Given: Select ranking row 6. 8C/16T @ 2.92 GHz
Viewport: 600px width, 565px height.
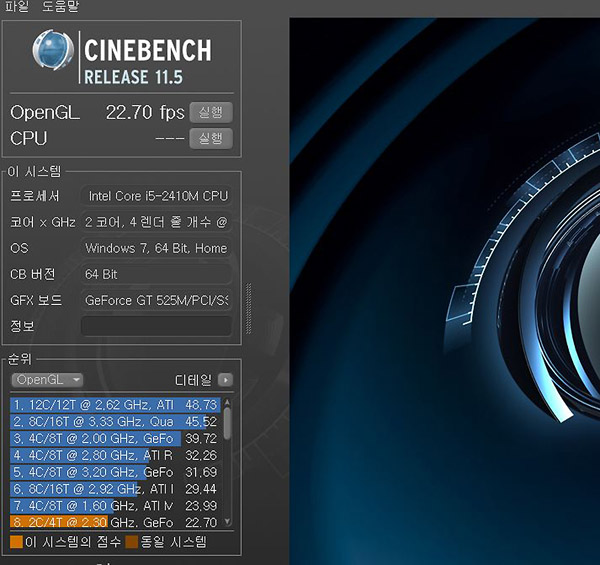Looking at the screenshot, I should pos(116,489).
